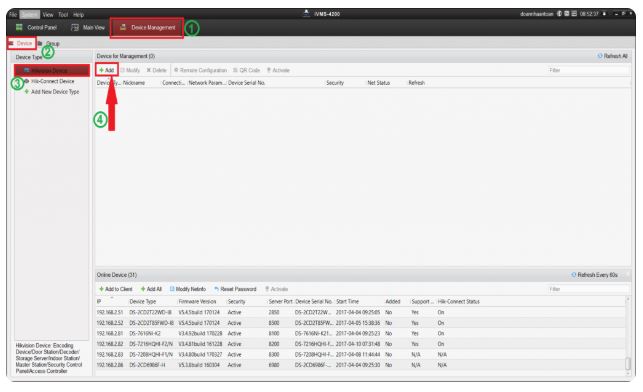Click the Add All button
Viewport: 643px width, 392px height.
pos(151,289)
